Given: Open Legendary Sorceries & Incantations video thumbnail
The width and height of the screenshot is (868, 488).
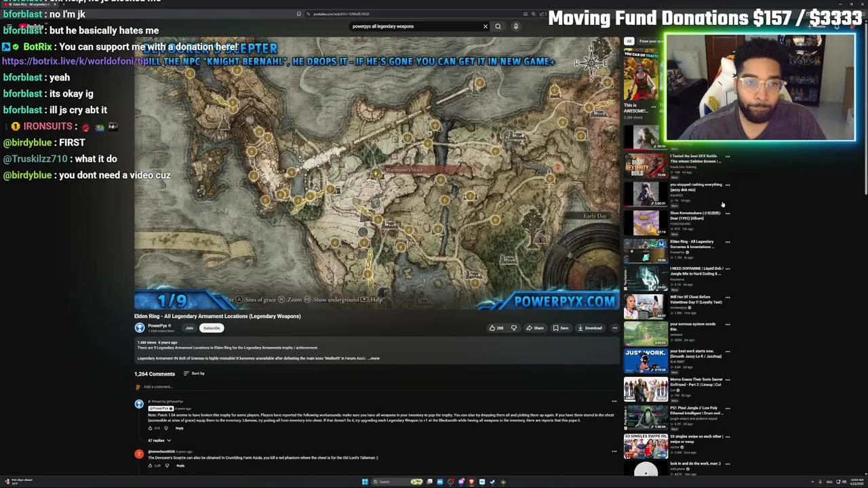Looking at the screenshot, I should [x=646, y=250].
